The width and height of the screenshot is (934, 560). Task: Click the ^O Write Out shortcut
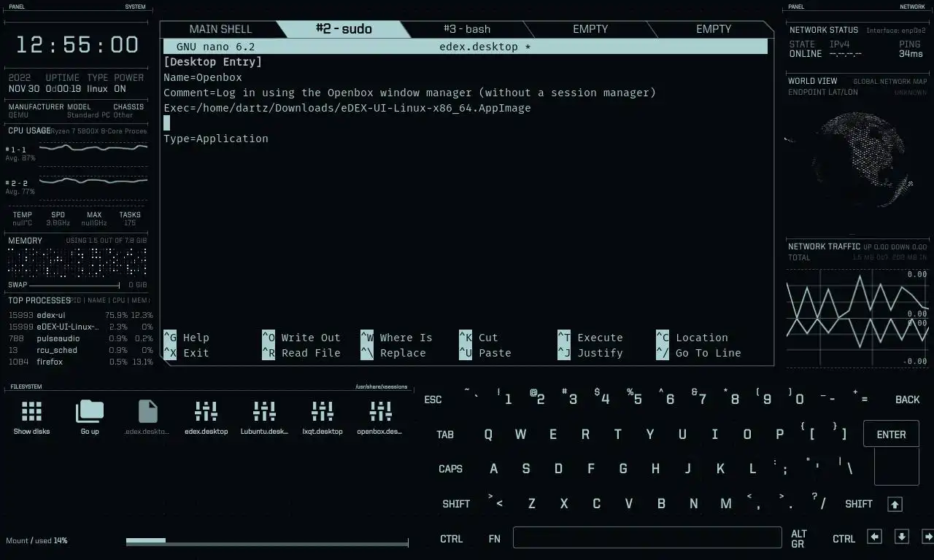pyautogui.click(x=301, y=338)
